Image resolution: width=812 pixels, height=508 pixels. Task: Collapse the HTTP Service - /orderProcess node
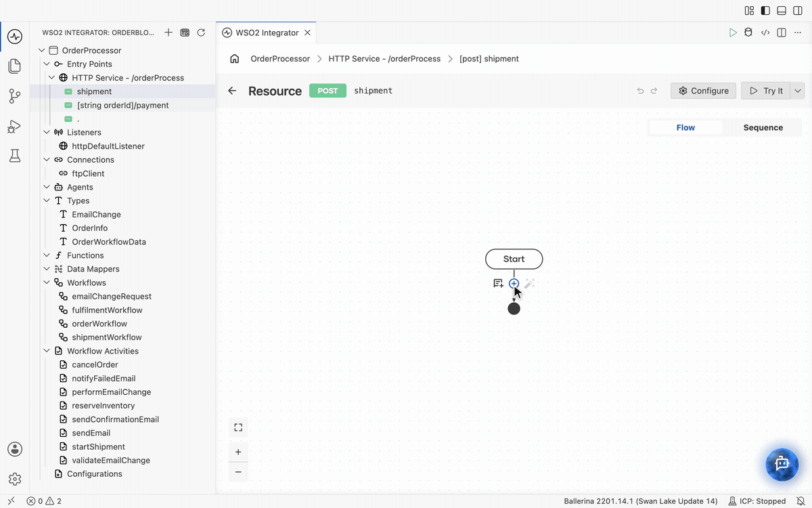coord(51,78)
